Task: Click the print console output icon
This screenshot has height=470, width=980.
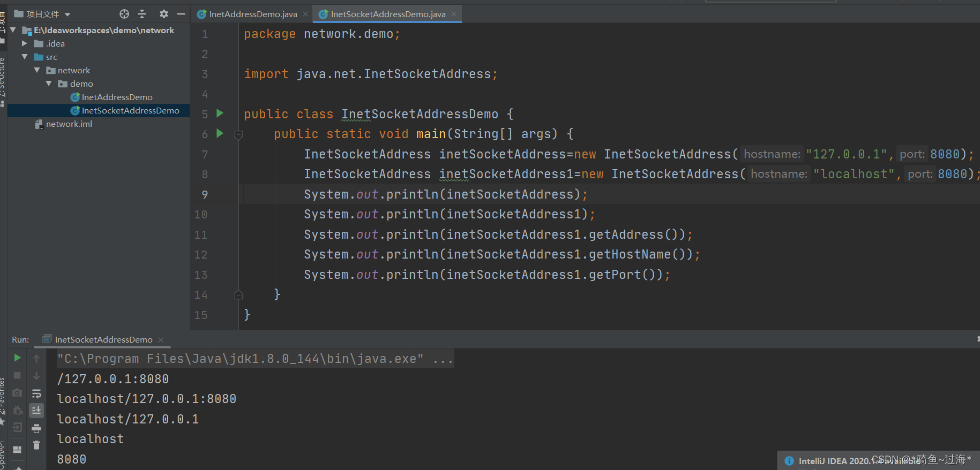Action: click(36, 428)
